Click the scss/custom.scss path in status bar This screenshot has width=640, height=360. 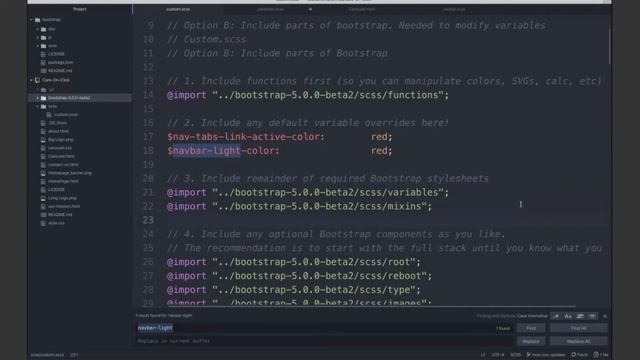pos(47,355)
